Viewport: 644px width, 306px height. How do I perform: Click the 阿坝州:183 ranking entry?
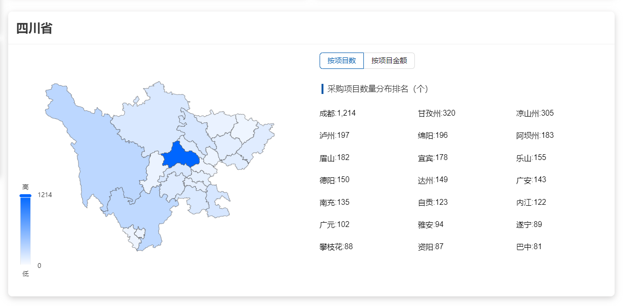[535, 135]
